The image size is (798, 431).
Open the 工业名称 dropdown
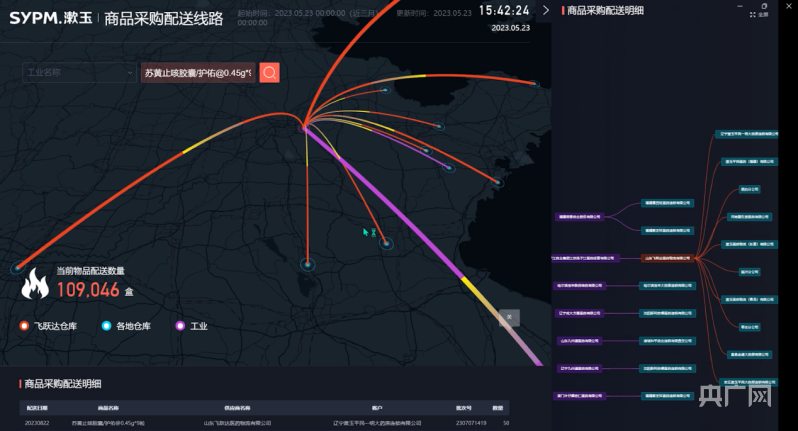point(78,72)
